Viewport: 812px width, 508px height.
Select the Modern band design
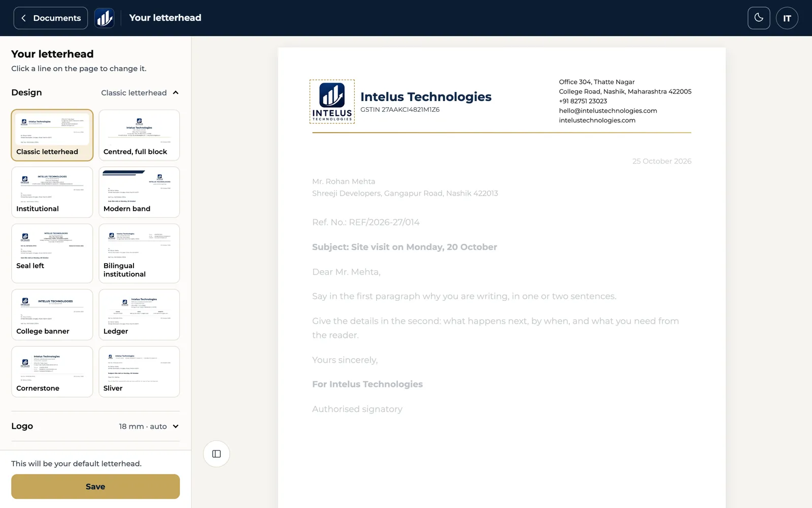tap(139, 192)
